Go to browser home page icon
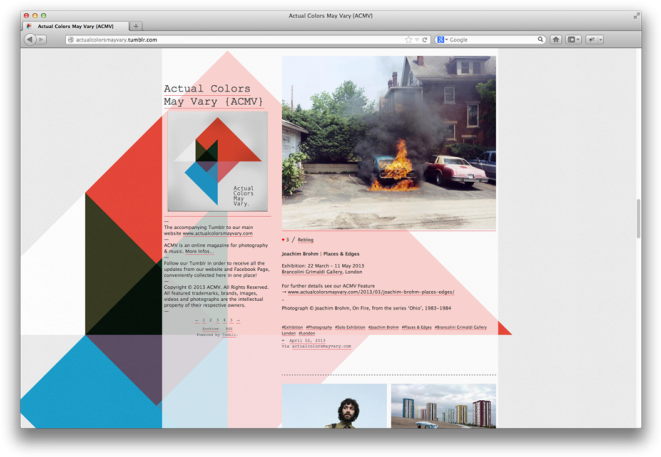This screenshot has height=457, width=661. click(x=556, y=39)
